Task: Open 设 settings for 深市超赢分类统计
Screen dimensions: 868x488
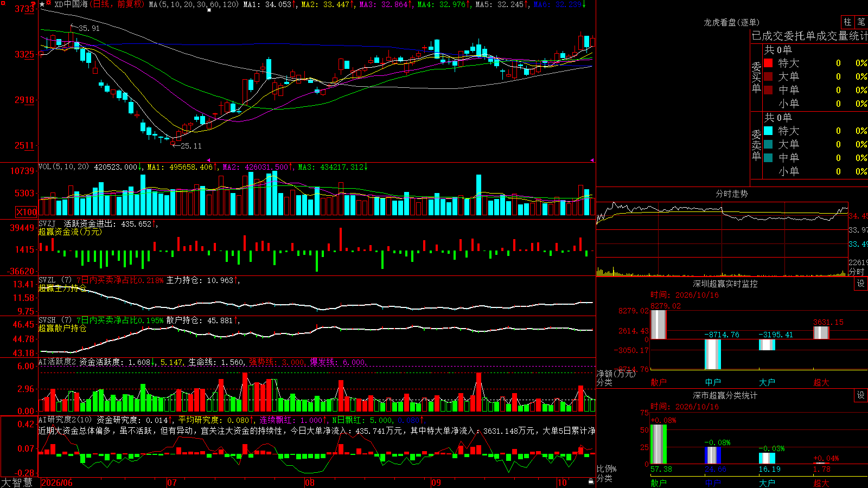Action: [x=861, y=395]
